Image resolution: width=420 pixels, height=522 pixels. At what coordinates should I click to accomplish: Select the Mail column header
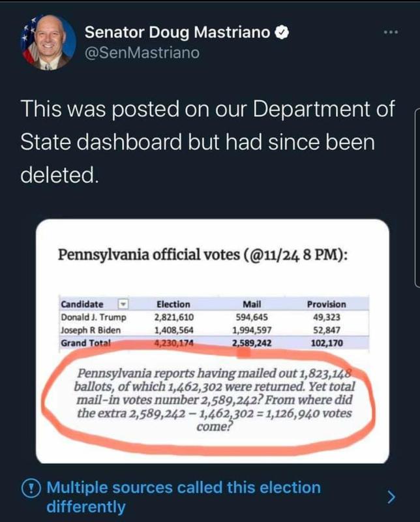(x=251, y=304)
